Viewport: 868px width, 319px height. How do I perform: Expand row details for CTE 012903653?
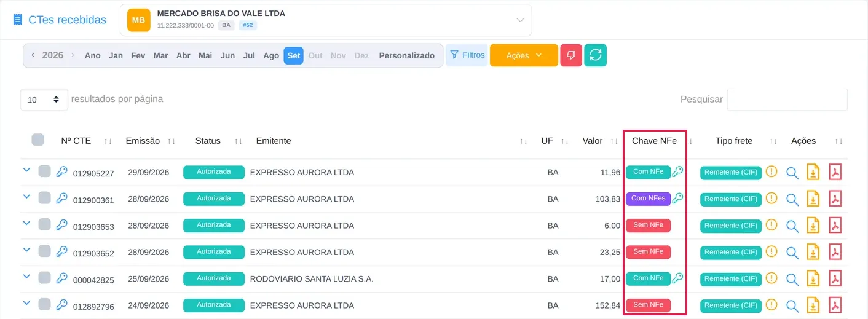coord(26,223)
